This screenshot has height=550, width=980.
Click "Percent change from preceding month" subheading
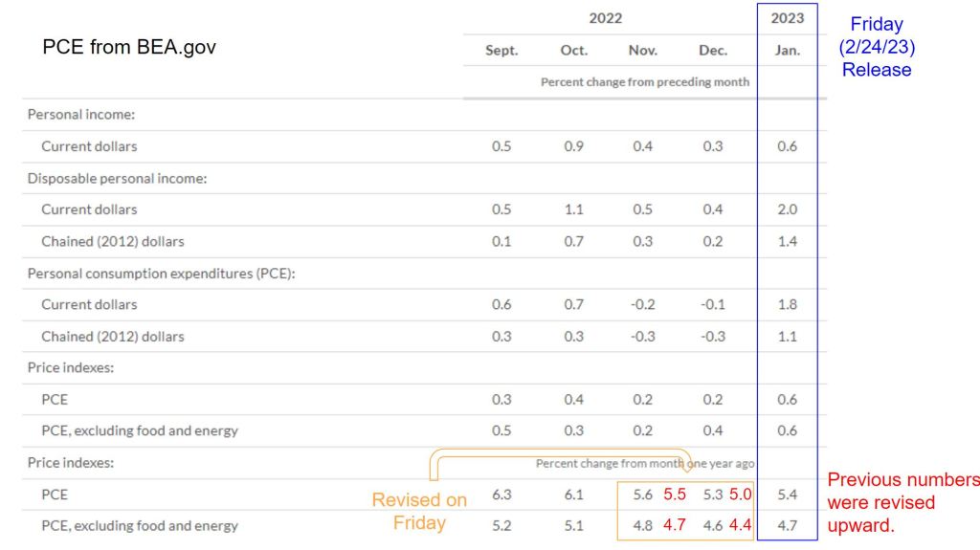pos(645,82)
